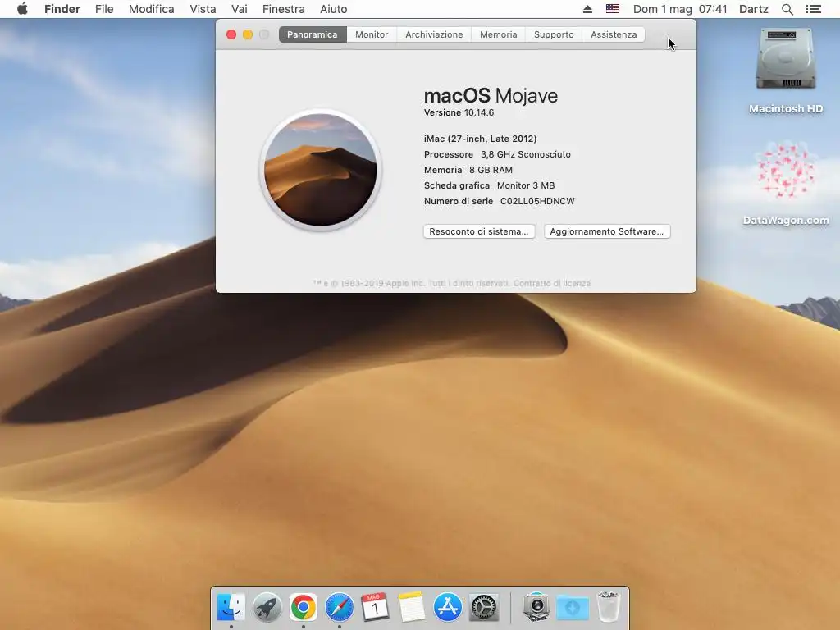Screen dimensions: 840x630
Task: Open the Vista menu
Action: 203,9
